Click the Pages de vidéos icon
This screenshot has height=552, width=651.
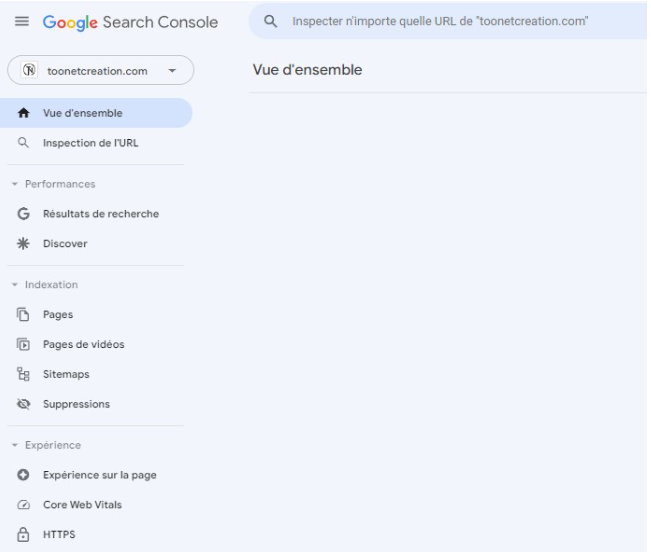pyautogui.click(x=22, y=345)
